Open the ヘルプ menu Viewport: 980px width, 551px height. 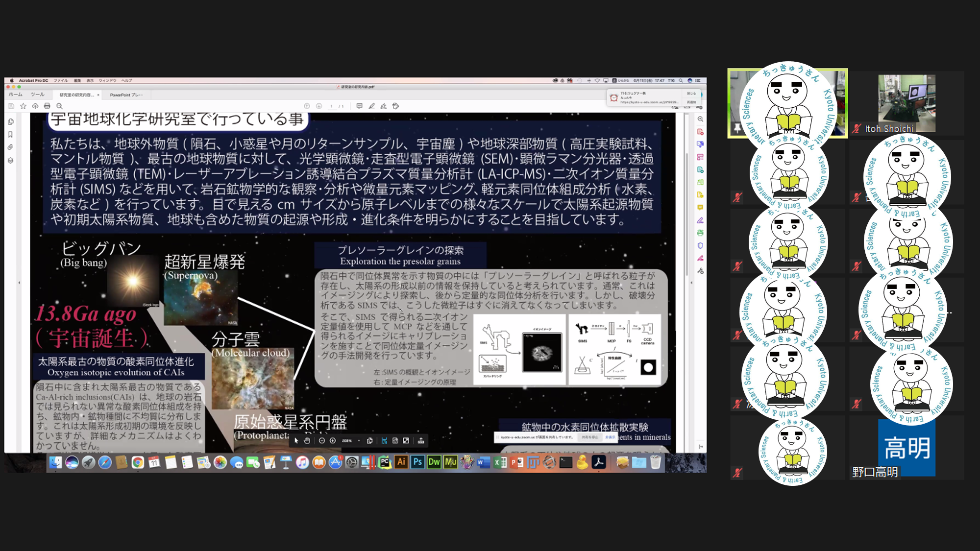tap(127, 80)
